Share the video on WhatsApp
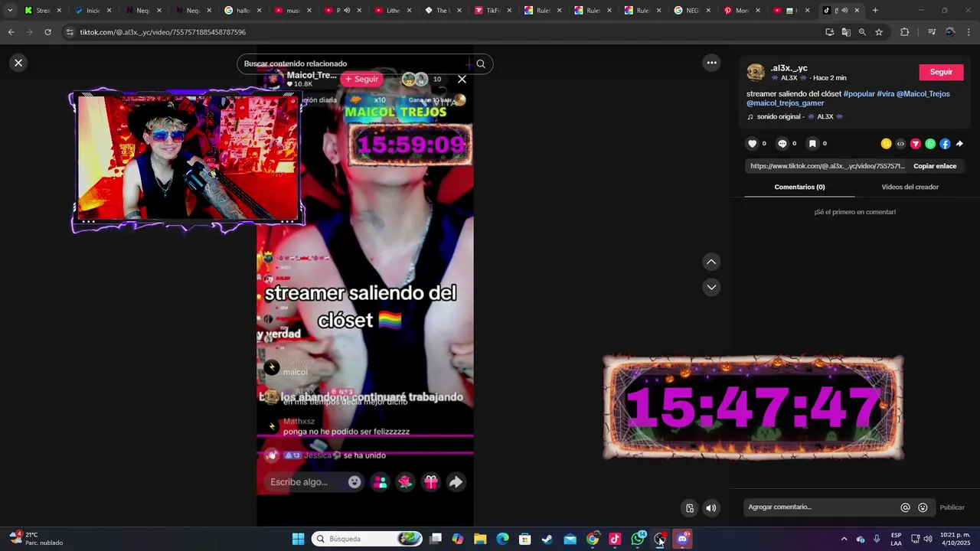 point(930,144)
